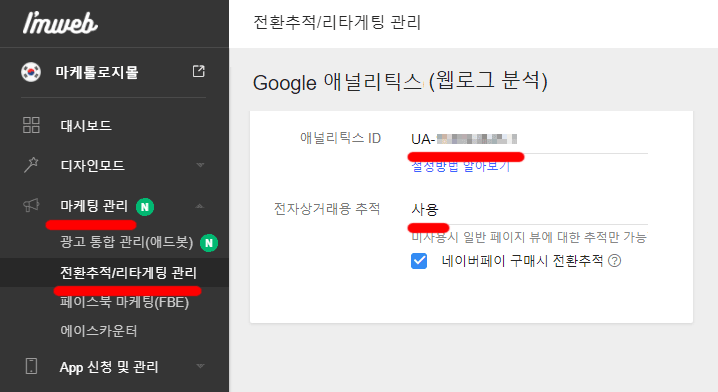
Task: Click the I'mweb logo
Action: [x=60, y=23]
